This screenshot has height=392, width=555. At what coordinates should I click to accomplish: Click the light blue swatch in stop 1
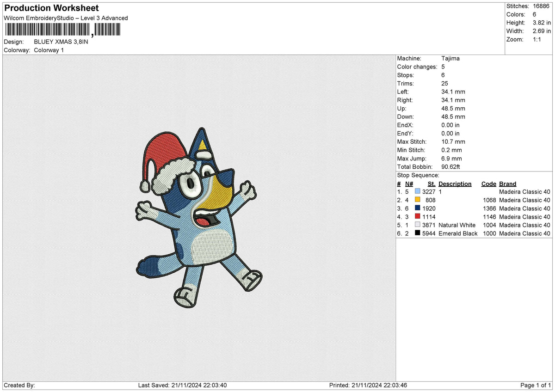(x=418, y=191)
